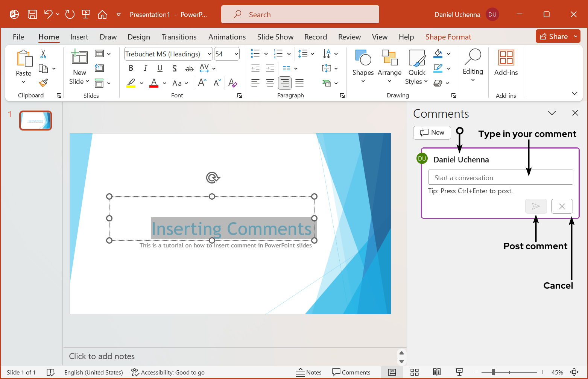Screen dimensions: 588x379
Task: Expand the font size dropdown
Action: pyautogui.click(x=236, y=54)
